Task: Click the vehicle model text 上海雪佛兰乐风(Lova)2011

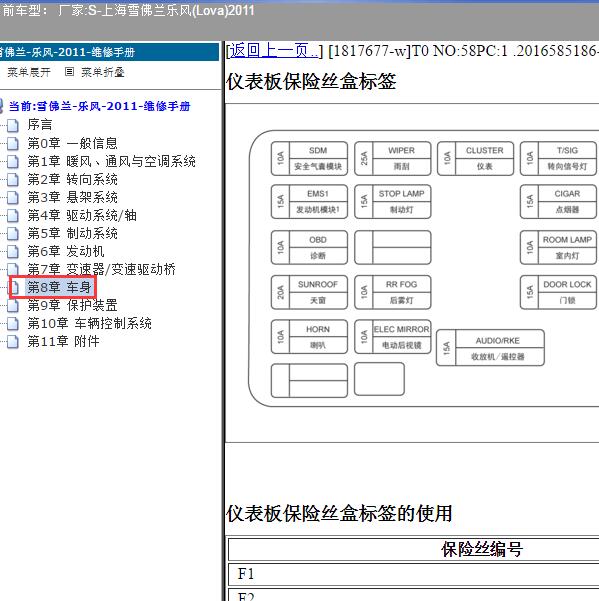Action: [178, 10]
